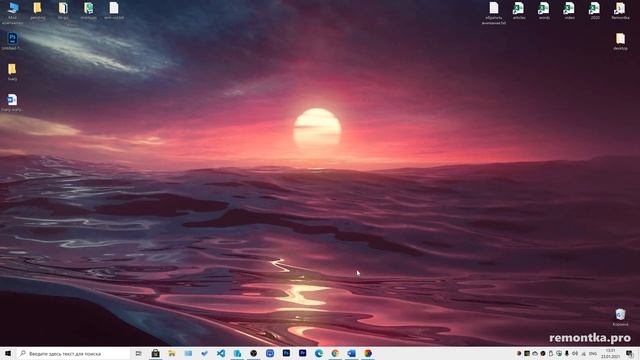The image size is (640, 360).
Task: Open Word from the taskbar
Action: click(x=351, y=353)
